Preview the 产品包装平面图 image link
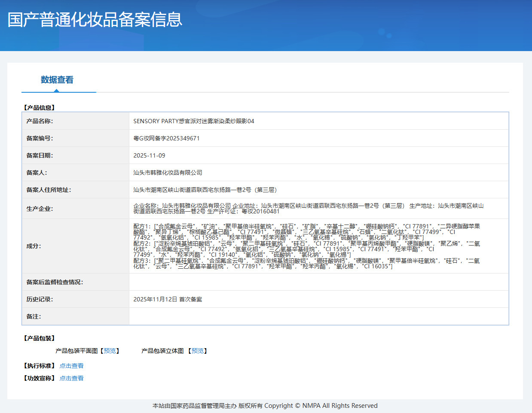 110,351
